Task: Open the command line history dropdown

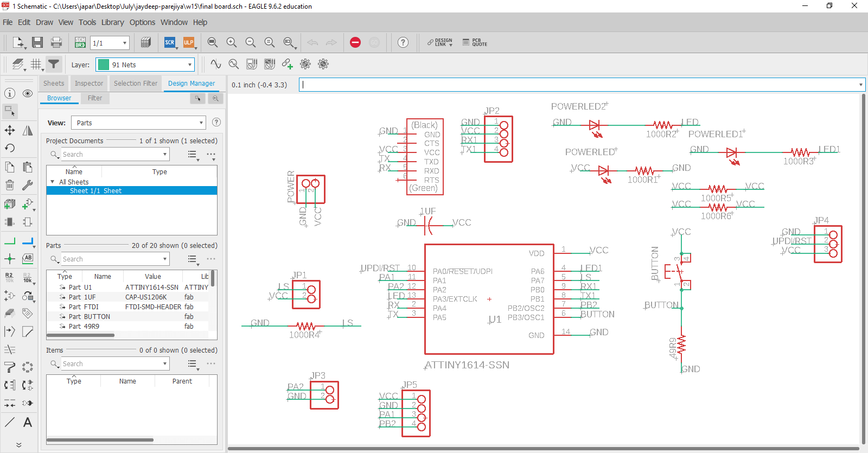Action: click(x=860, y=85)
